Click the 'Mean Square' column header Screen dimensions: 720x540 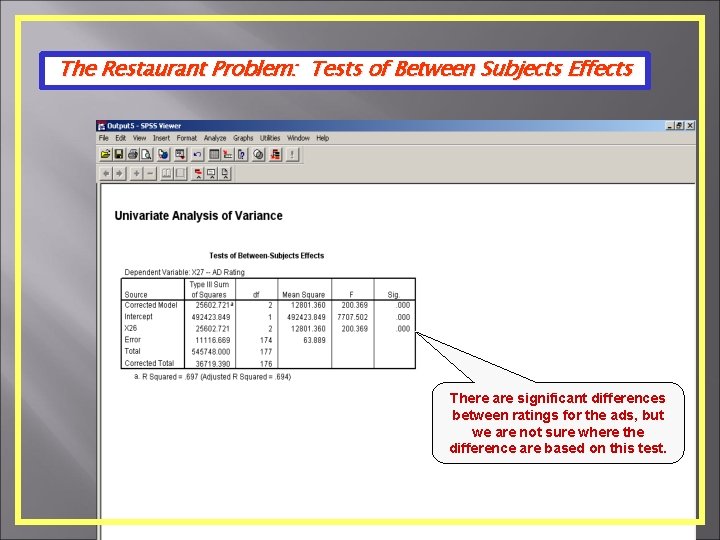(304, 295)
